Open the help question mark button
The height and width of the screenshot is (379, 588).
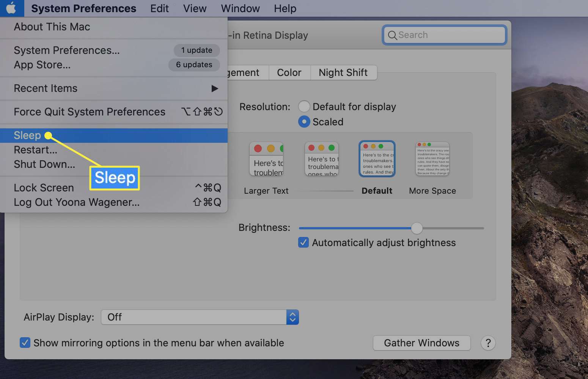click(488, 343)
